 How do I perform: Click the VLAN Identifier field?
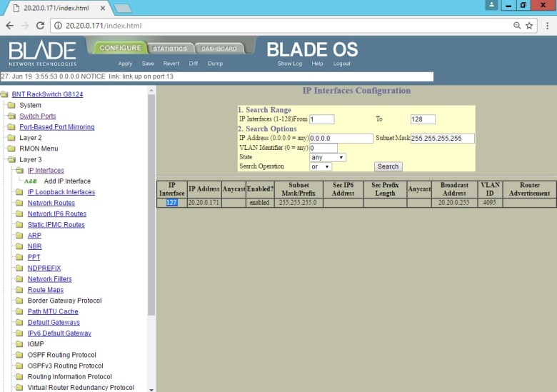[323, 148]
